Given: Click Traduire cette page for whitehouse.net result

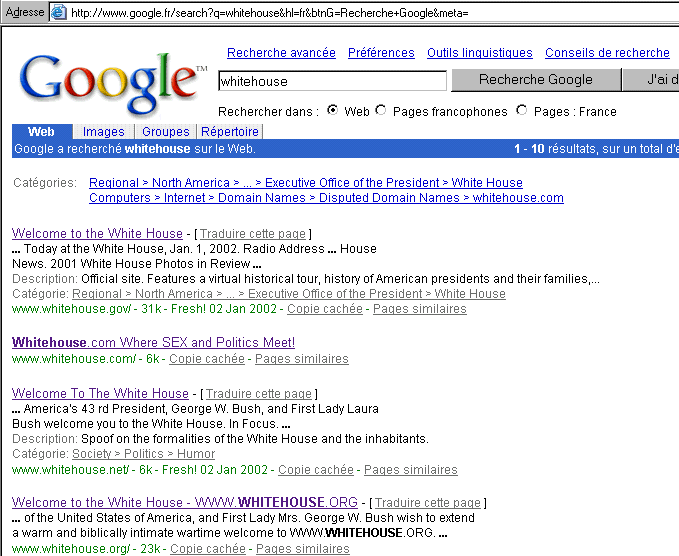Looking at the screenshot, I should 259,394.
